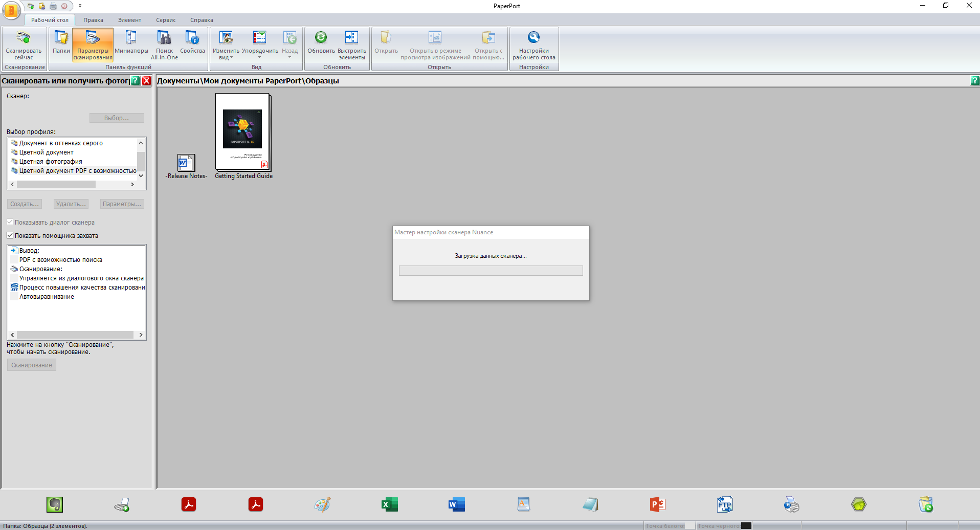Show the Миниатюры panel
The width and height of the screenshot is (980, 530).
[x=131, y=42]
